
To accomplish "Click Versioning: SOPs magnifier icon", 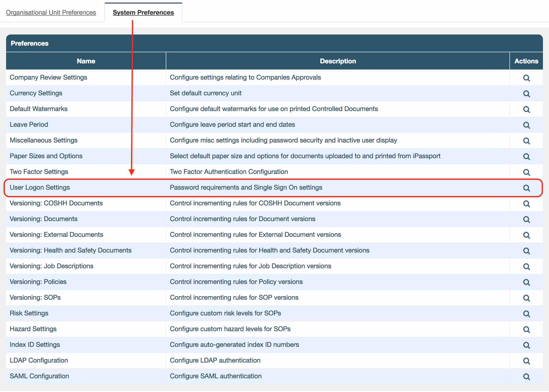I will 526,298.
